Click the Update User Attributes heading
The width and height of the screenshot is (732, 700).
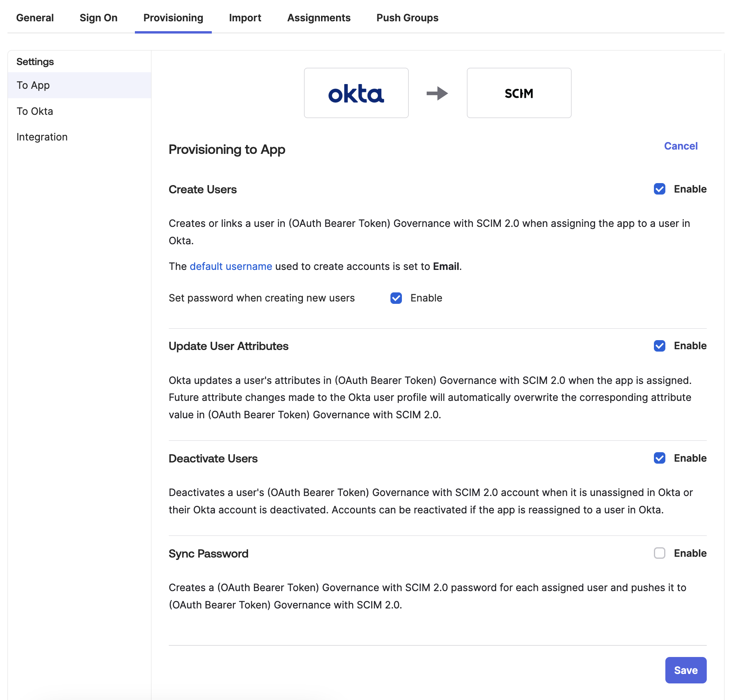[229, 346]
